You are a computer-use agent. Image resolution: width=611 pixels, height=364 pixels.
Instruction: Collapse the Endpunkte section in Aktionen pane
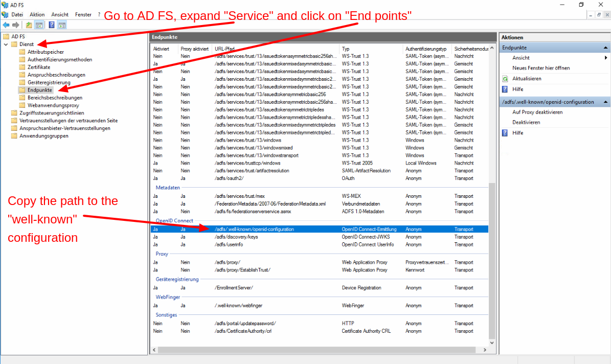click(x=605, y=48)
